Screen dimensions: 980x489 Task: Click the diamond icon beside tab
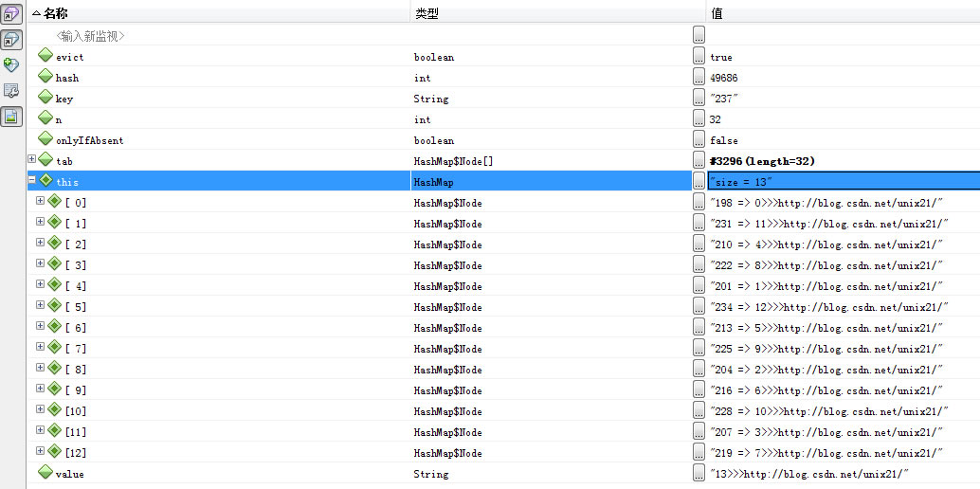[45, 160]
